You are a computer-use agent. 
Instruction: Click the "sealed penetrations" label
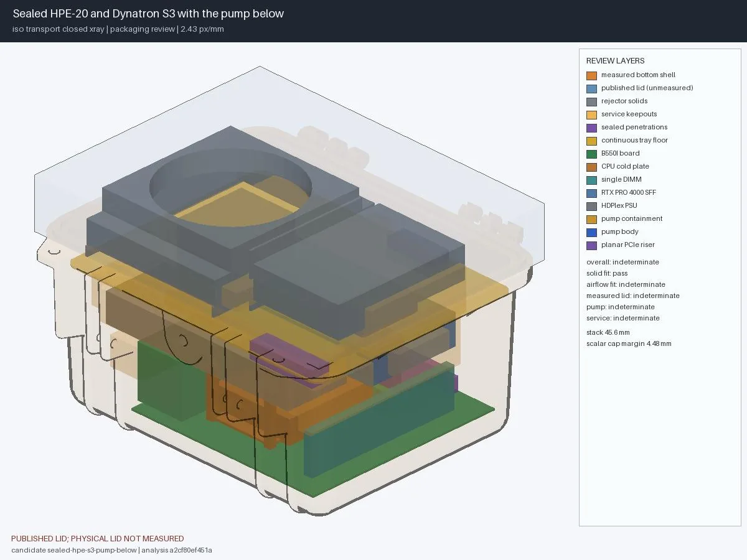pos(634,127)
